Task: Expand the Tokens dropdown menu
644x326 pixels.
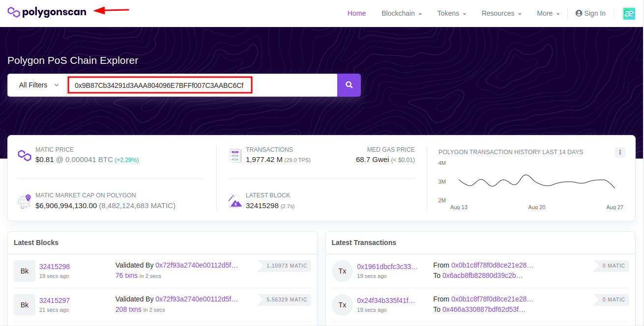Action: coord(452,13)
